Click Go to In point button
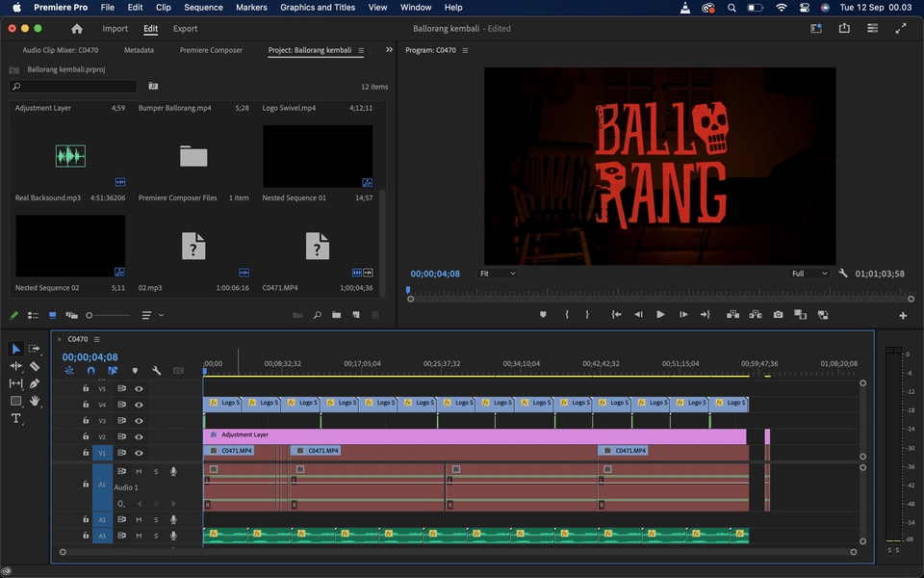 tap(616, 315)
